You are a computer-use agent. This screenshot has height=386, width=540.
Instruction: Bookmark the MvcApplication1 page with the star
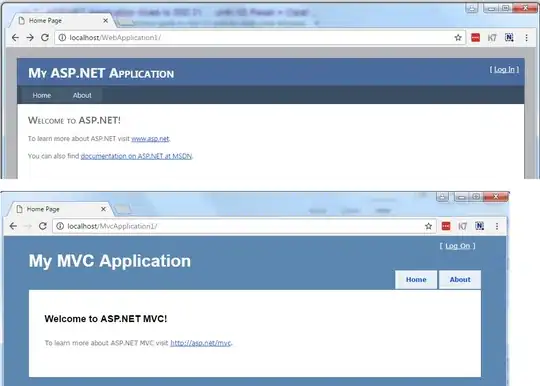pyautogui.click(x=428, y=226)
